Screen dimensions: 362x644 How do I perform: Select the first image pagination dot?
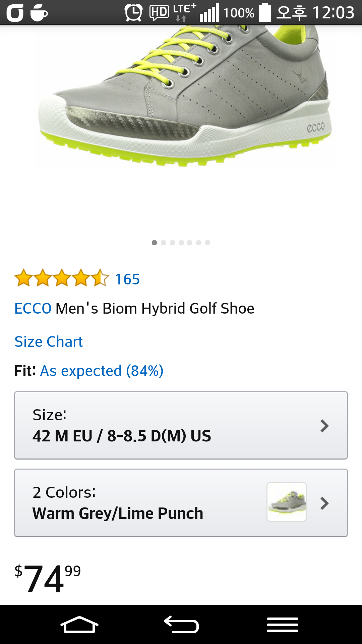(154, 243)
